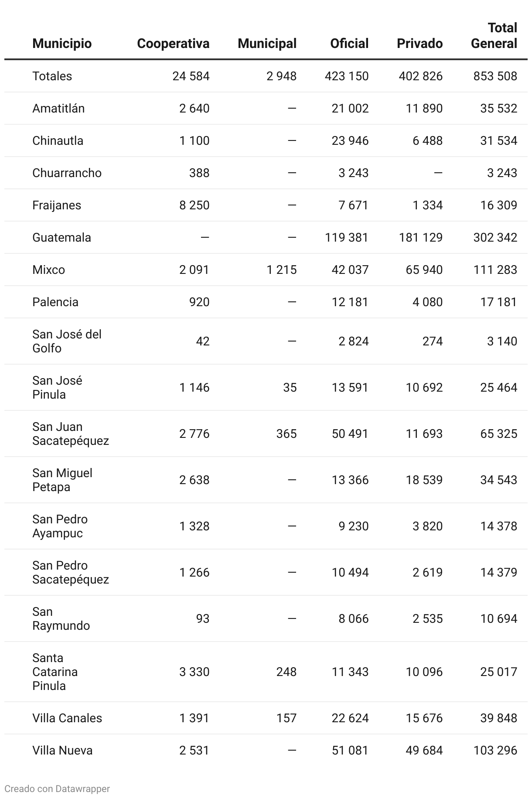
Task: Select Mixco's Municipal value 1 215
Action: coord(281,270)
